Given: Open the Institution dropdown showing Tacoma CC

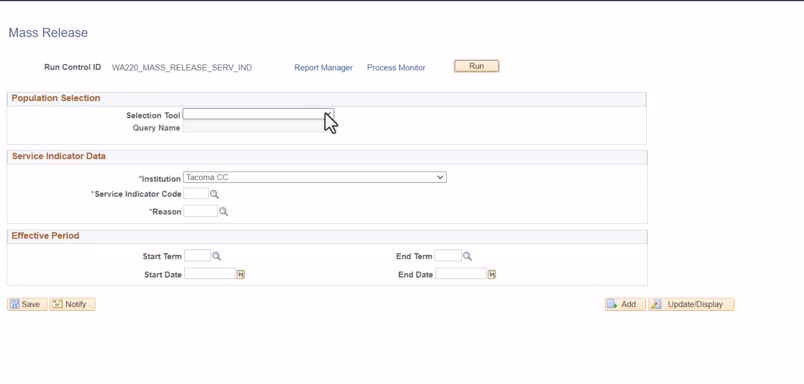Looking at the screenshot, I should tap(315, 177).
